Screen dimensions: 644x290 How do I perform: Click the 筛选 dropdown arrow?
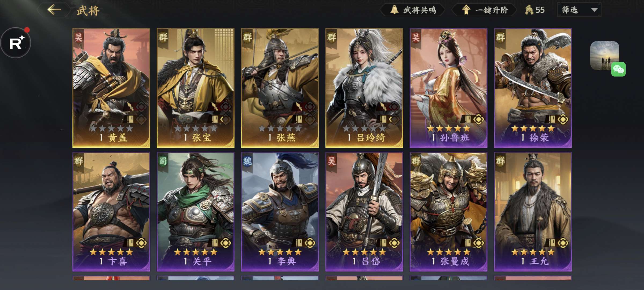[594, 10]
